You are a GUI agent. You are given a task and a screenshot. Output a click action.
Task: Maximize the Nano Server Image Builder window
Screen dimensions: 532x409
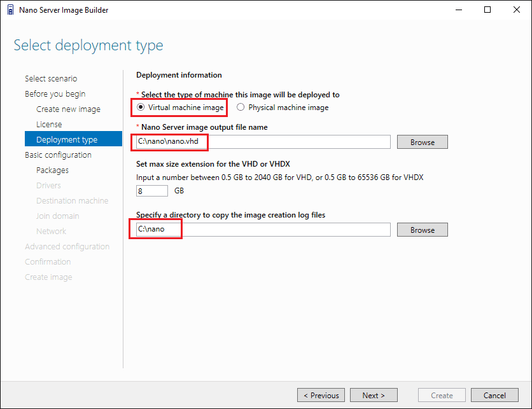pyautogui.click(x=487, y=10)
